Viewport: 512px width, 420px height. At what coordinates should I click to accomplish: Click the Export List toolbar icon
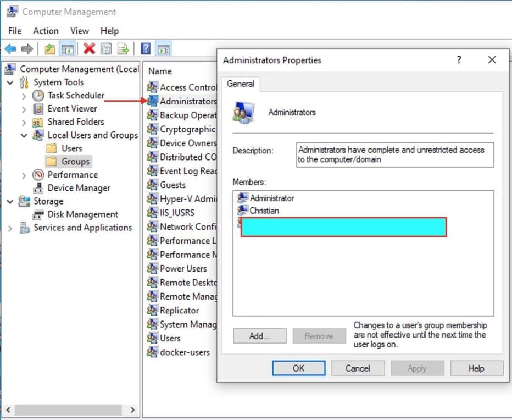[x=123, y=49]
